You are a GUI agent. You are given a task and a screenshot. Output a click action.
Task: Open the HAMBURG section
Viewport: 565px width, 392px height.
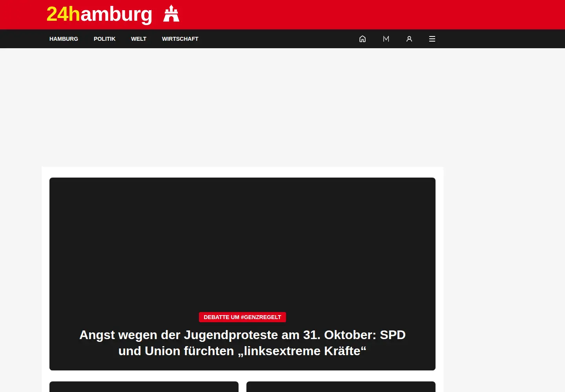[x=64, y=39]
